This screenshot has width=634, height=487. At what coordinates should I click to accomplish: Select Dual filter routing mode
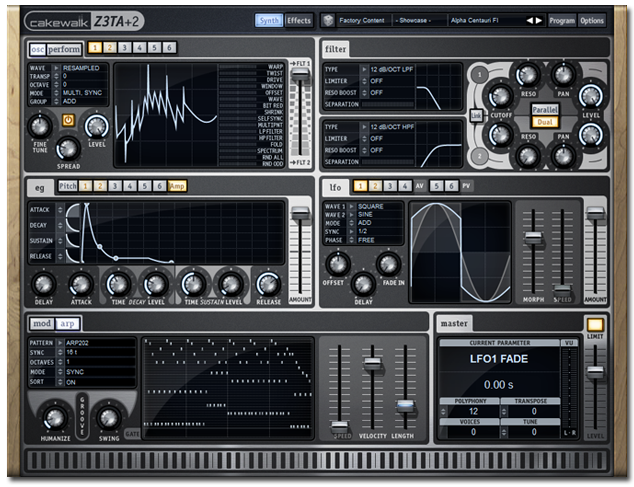(x=545, y=122)
